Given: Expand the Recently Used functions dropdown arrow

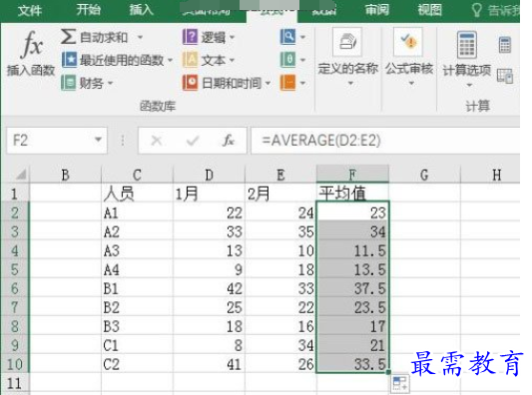Looking at the screenshot, I should pos(170,61).
